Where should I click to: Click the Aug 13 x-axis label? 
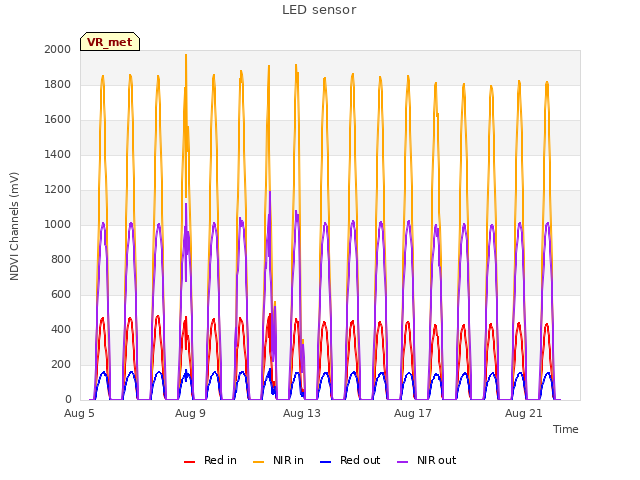302,413
